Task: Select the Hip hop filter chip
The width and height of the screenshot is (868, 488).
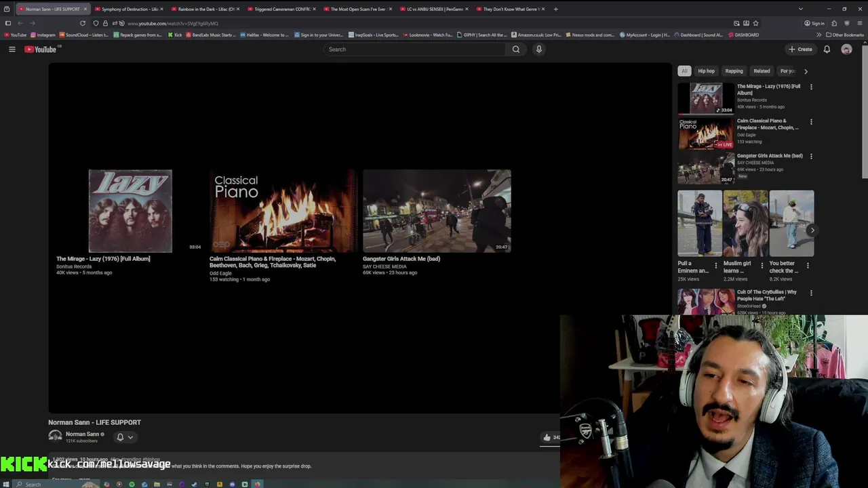Action: pos(706,71)
